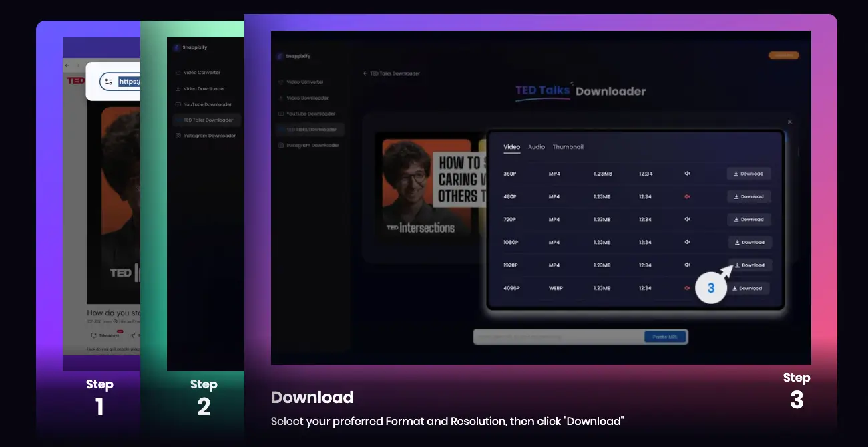The width and height of the screenshot is (868, 447).
Task: Close the download options dialog with the X
Action: click(x=790, y=122)
